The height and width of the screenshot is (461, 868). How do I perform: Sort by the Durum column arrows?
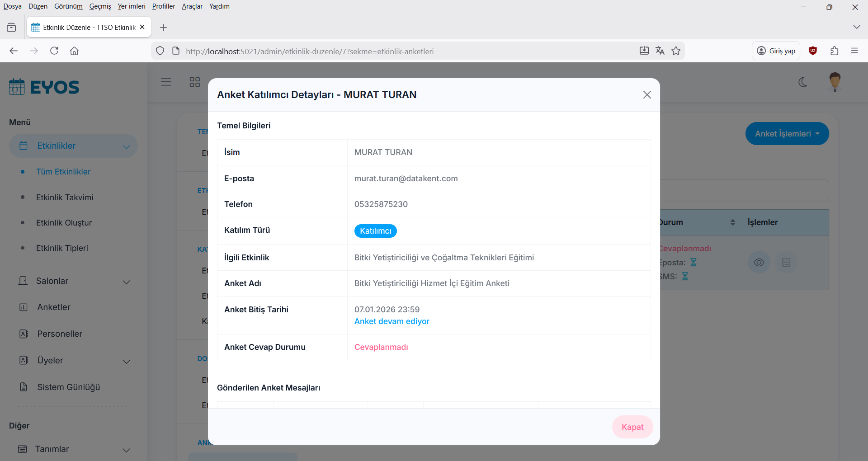pos(732,222)
